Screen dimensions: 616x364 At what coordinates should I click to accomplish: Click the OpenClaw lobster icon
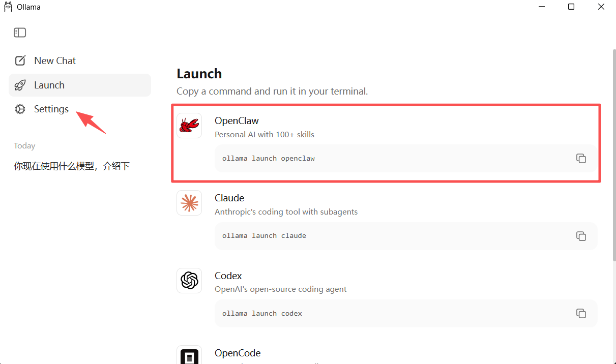(189, 126)
